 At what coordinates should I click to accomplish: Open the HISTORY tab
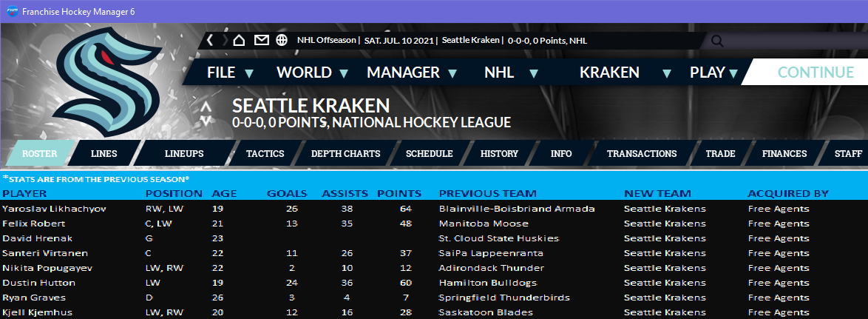point(499,153)
